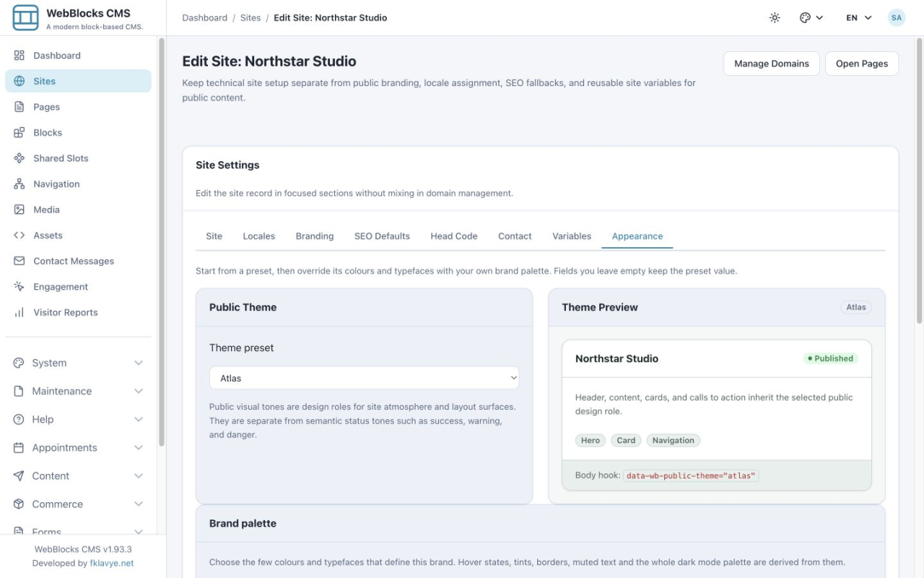Click the System palette icon in sidebar
The width and height of the screenshot is (924, 578).
19,363
